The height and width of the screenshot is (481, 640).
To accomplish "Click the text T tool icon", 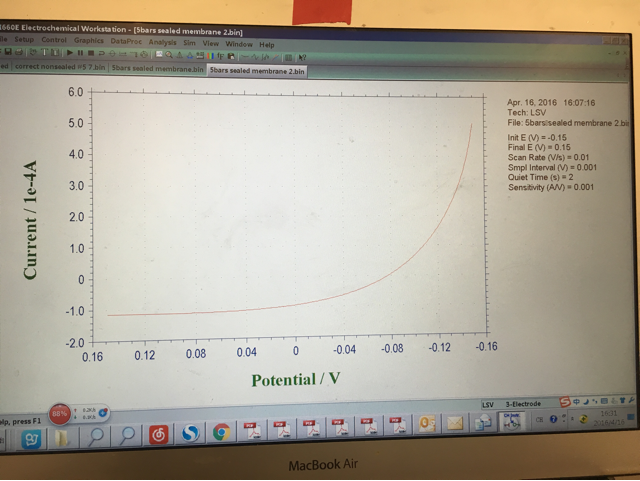I will (44, 52).
